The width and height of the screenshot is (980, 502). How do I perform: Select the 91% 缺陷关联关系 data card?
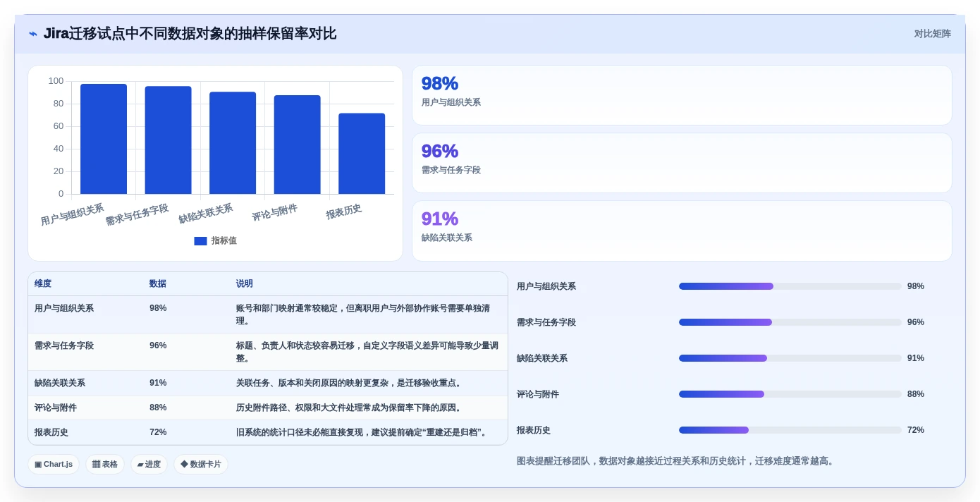click(x=682, y=231)
